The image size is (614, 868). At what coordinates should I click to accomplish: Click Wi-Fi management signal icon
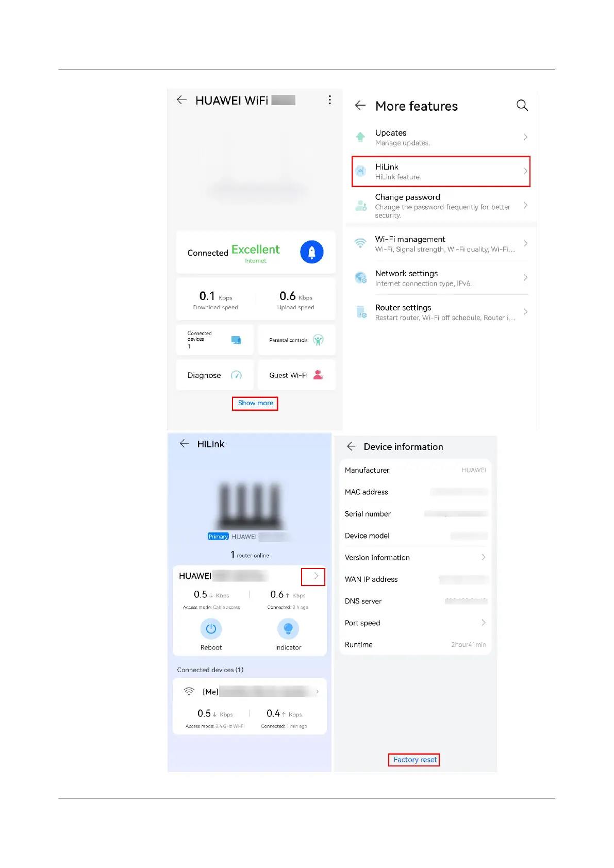pos(360,243)
